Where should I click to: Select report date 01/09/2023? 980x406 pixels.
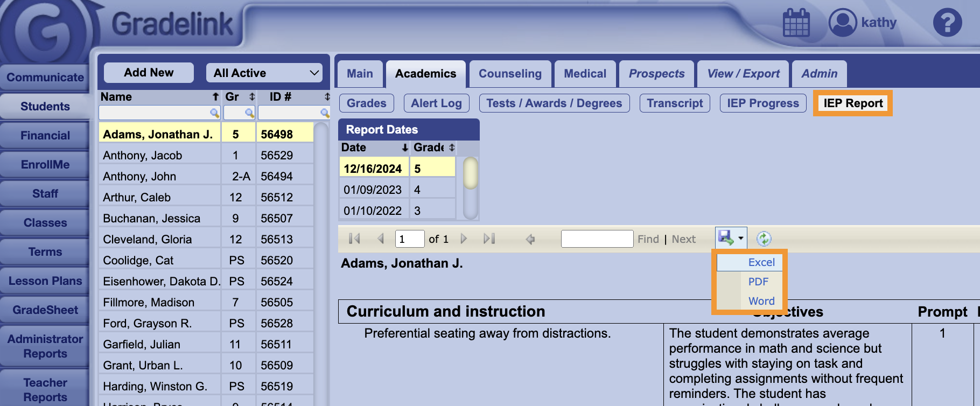click(397, 190)
